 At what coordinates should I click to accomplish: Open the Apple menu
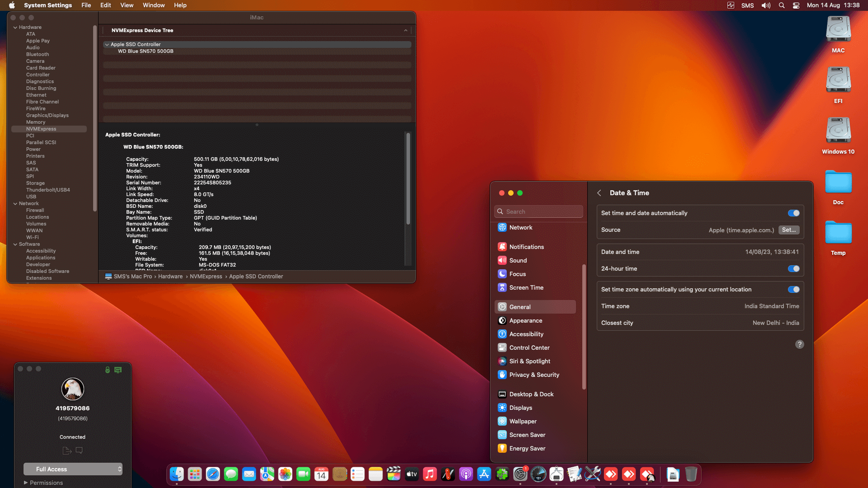coord(12,5)
